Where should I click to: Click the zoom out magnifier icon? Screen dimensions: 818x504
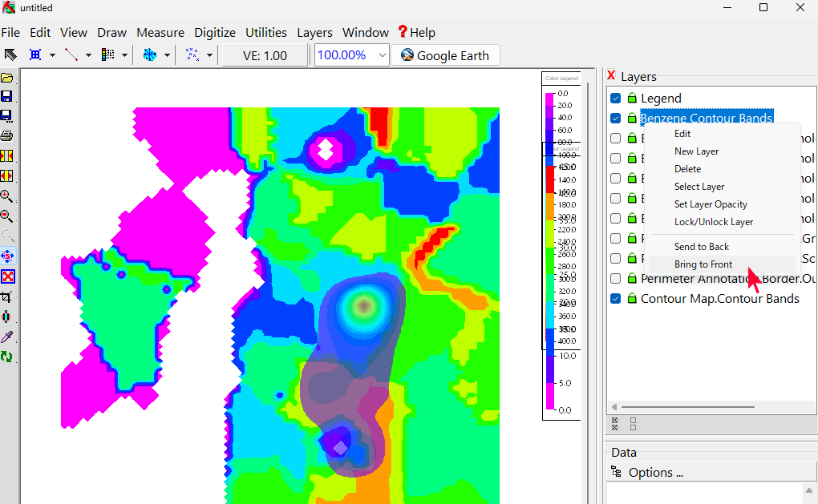point(7,216)
